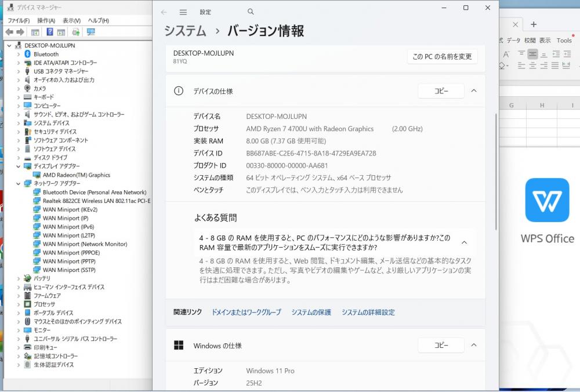Viewport: 580px width, 392px height.
Task: Expand the 記憶域コントローラー category
Action: (18, 356)
